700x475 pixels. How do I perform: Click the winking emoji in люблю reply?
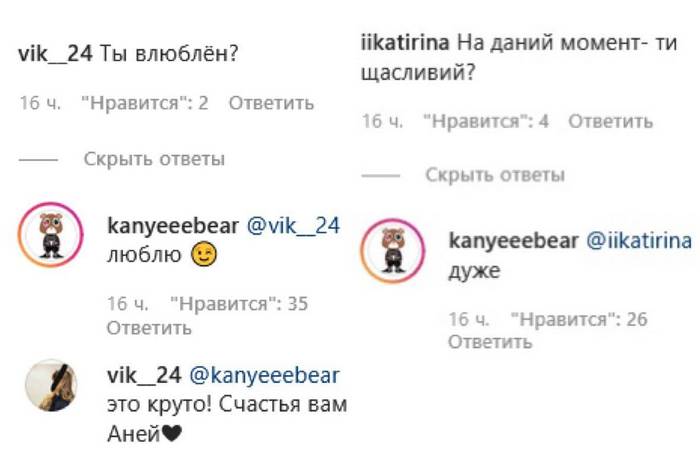(x=204, y=254)
